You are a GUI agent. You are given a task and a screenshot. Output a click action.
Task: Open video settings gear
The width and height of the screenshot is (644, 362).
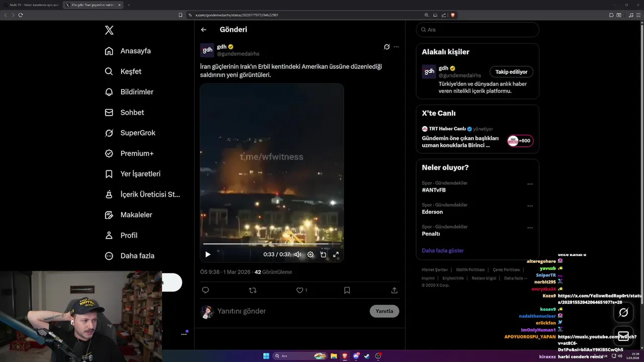(310, 254)
